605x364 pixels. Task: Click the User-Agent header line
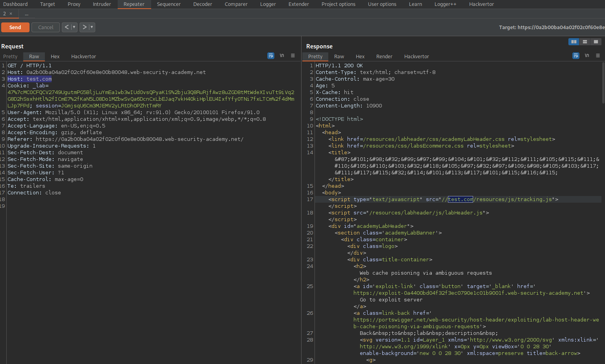133,113
